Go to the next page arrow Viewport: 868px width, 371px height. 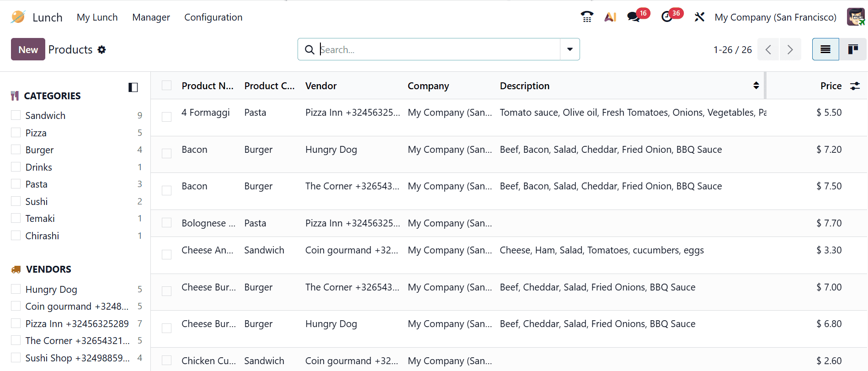(790, 49)
